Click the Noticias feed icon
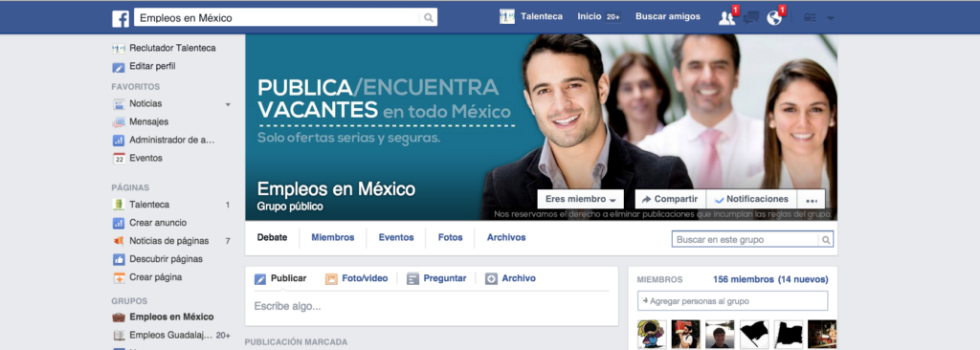 coord(119,103)
